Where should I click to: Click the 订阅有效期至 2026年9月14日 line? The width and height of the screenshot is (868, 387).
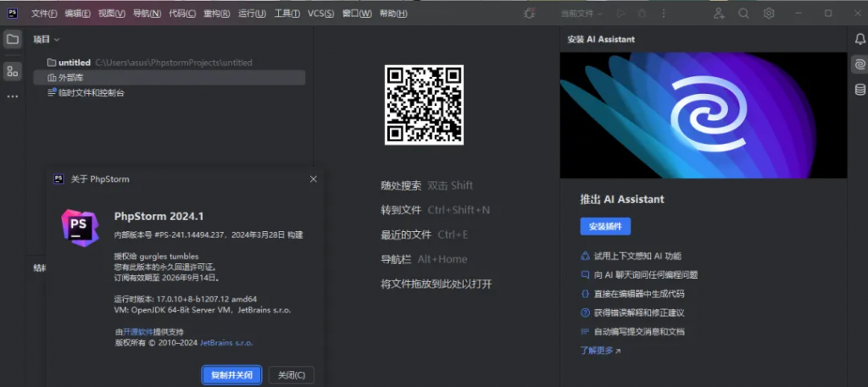[x=167, y=278]
